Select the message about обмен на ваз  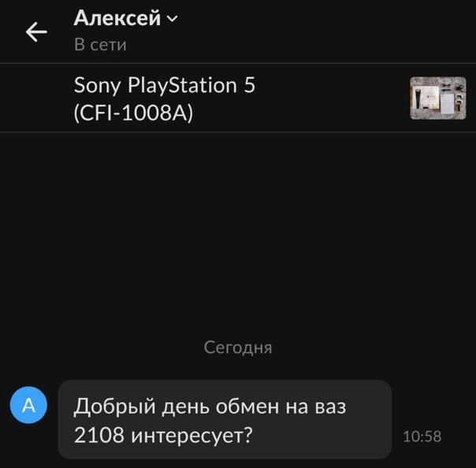click(x=225, y=419)
